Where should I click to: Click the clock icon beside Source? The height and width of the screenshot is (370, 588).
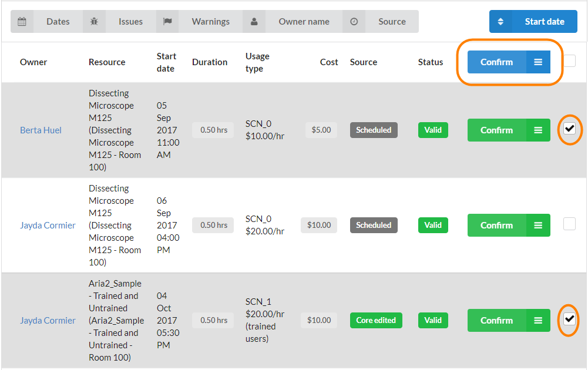pyautogui.click(x=354, y=22)
